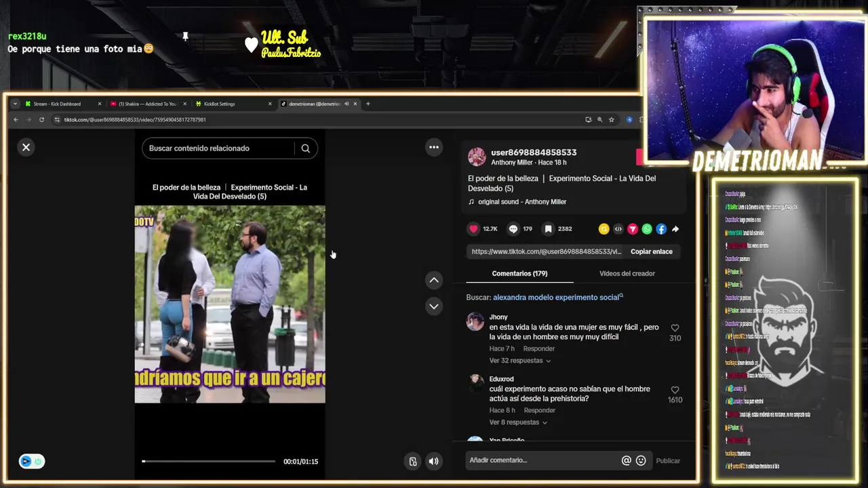This screenshot has width=868, height=488.
Task: Click Publicar to post comment
Action: pos(668,461)
